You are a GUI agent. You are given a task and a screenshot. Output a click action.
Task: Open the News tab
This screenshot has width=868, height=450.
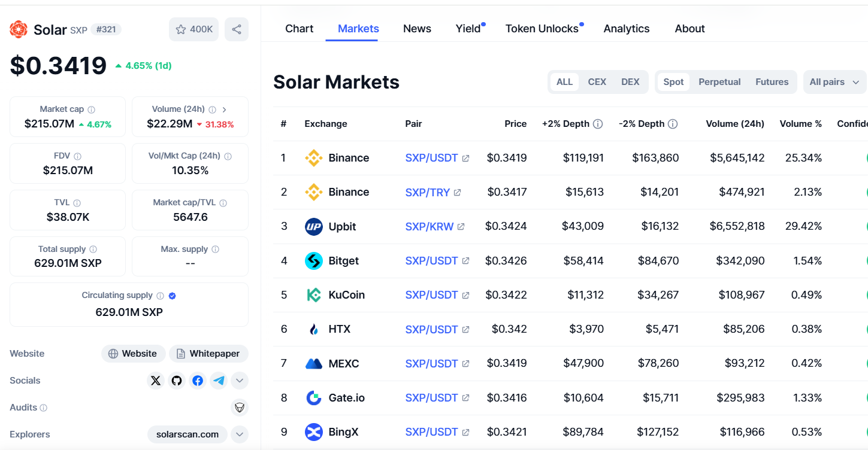(417, 29)
